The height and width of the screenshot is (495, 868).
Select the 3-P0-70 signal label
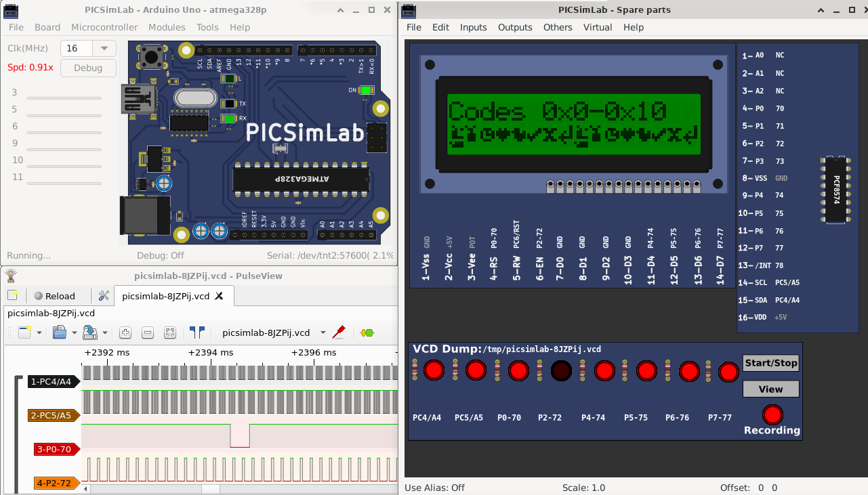[58, 449]
